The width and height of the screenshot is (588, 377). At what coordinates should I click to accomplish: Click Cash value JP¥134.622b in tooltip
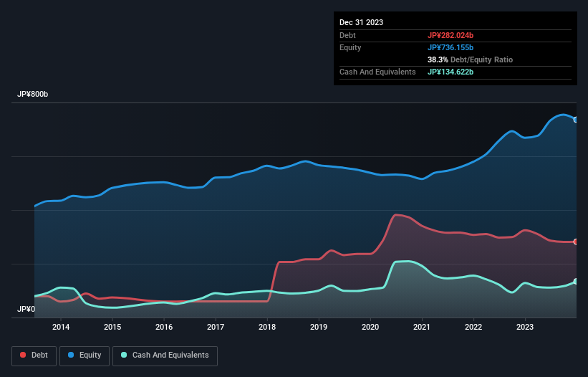(450, 72)
